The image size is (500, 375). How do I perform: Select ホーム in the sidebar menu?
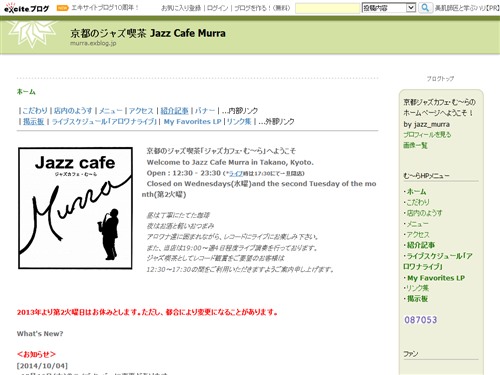click(416, 192)
